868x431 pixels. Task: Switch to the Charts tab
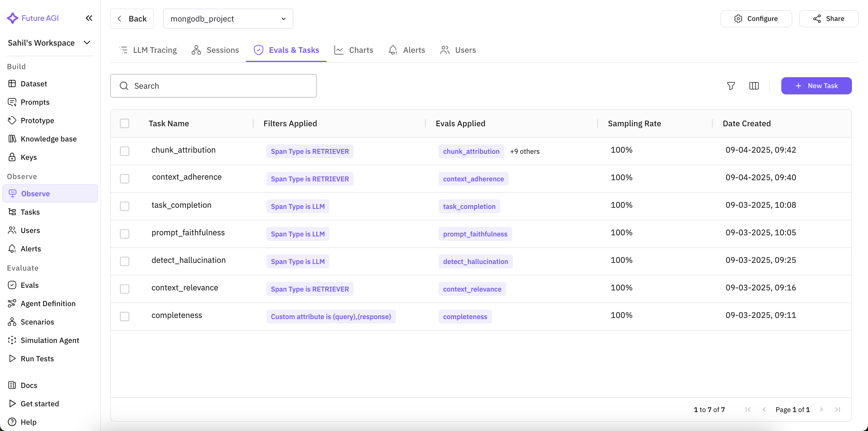353,50
